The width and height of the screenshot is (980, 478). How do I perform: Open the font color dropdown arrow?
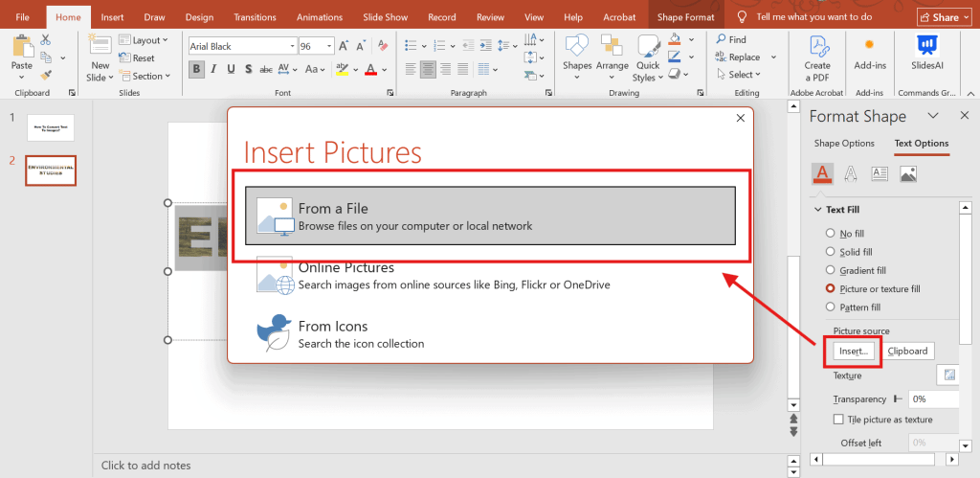pyautogui.click(x=385, y=69)
